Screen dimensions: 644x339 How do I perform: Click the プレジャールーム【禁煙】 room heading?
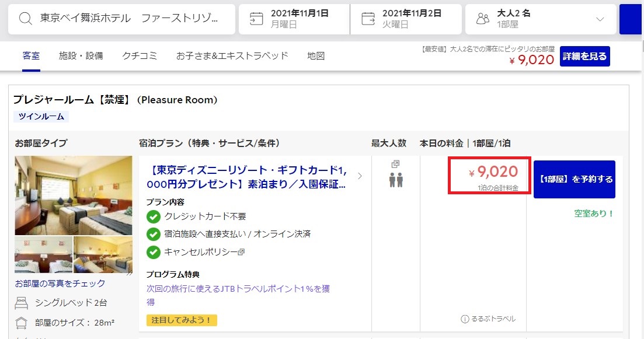(116, 100)
